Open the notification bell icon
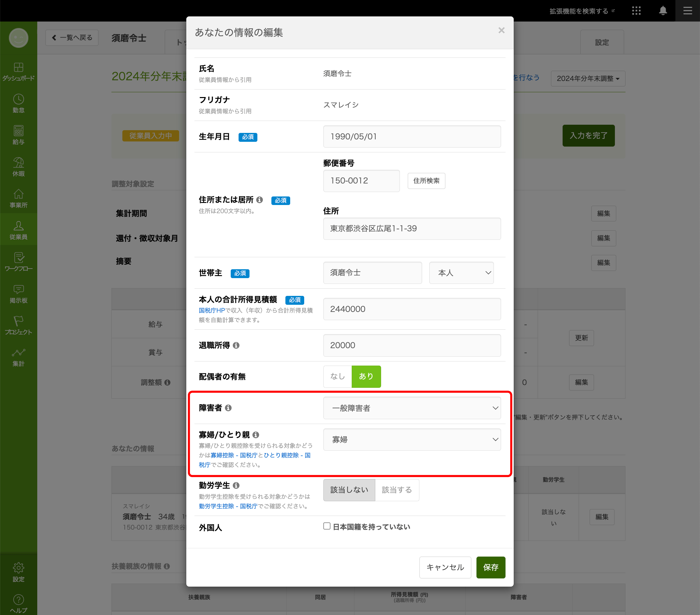The width and height of the screenshot is (700, 615). point(663,11)
